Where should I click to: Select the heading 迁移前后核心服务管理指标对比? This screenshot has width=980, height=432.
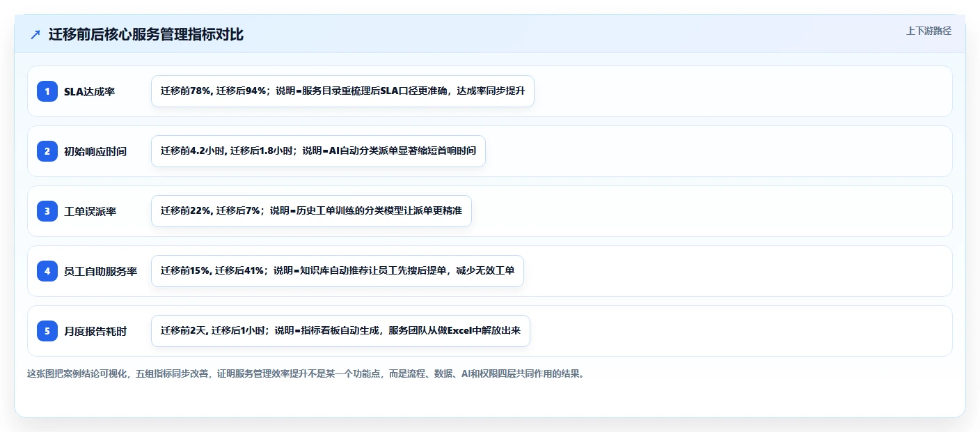click(146, 34)
